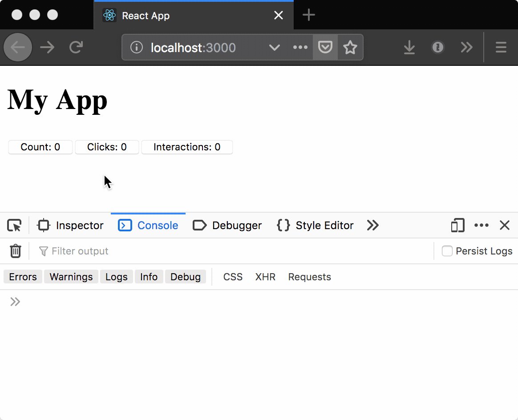The width and height of the screenshot is (518, 420).
Task: Click the circular extension icon in toolbar
Action: point(438,47)
